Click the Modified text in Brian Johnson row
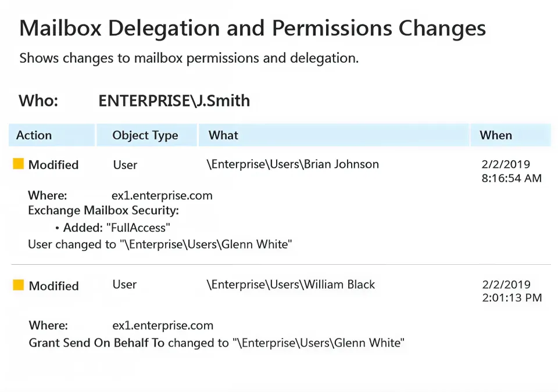Screen dimensions: 558x392 tap(53, 165)
